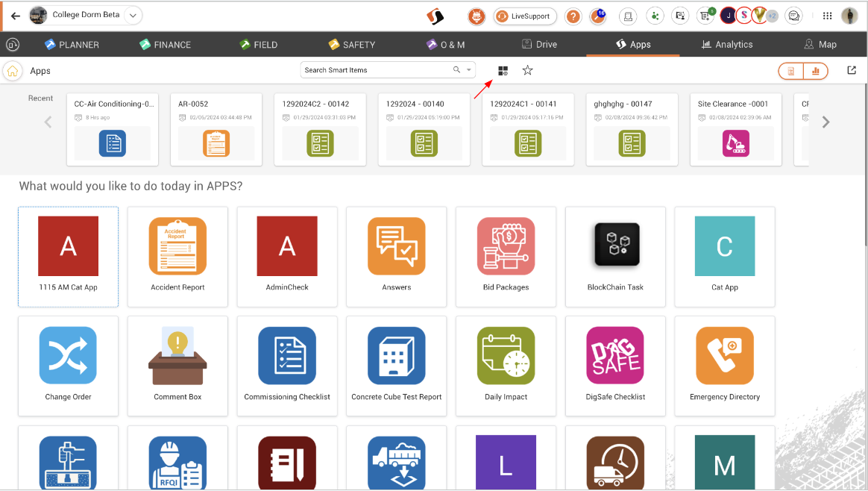Image resolution: width=868 pixels, height=491 pixels.
Task: Click the search magnifier icon
Action: tap(456, 70)
